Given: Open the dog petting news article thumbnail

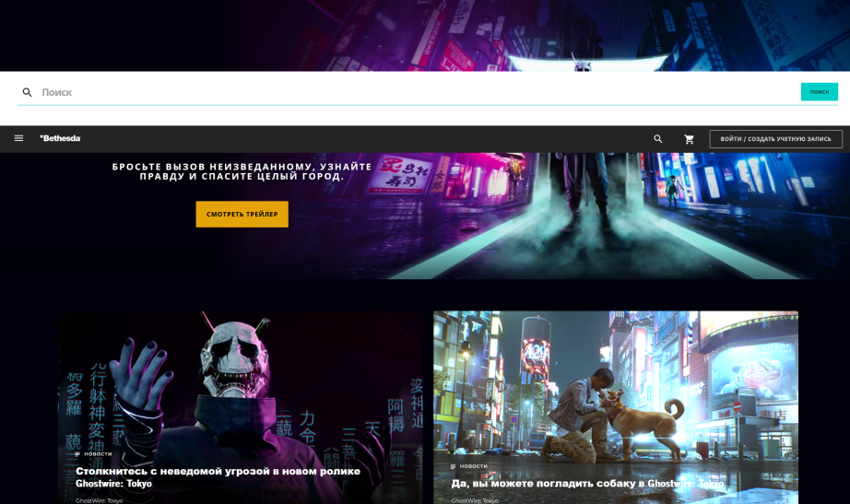Looking at the screenshot, I should (616, 407).
